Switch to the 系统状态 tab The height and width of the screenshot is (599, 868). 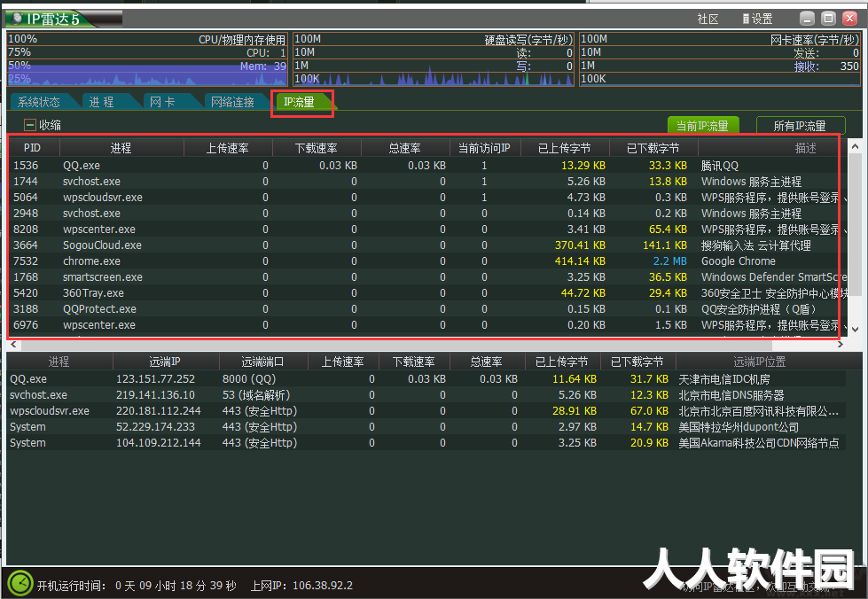tap(39, 102)
